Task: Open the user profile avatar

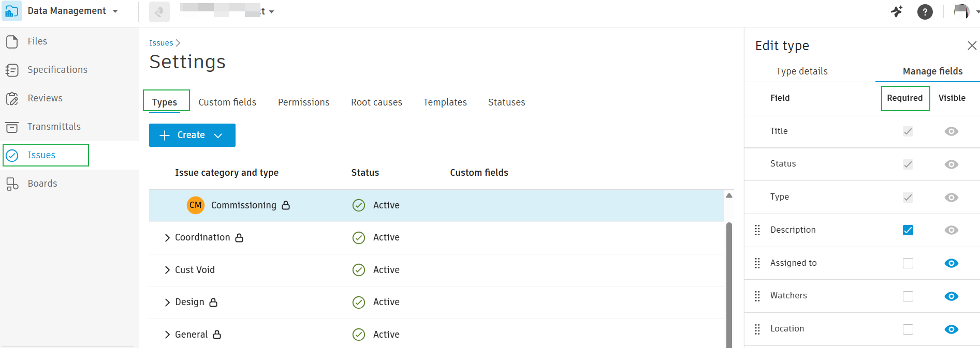Action: [961, 11]
